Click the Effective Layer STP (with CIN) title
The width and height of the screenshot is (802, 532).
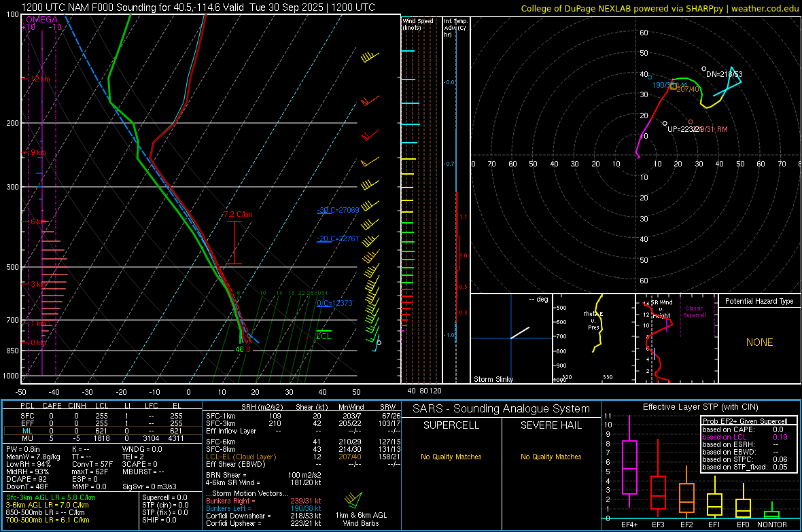tap(700, 407)
